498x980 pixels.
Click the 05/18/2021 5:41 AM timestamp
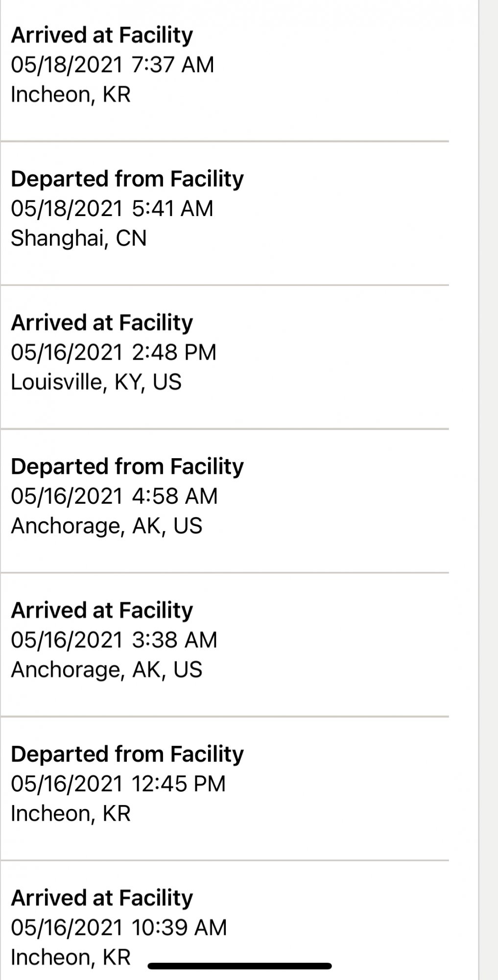click(112, 208)
